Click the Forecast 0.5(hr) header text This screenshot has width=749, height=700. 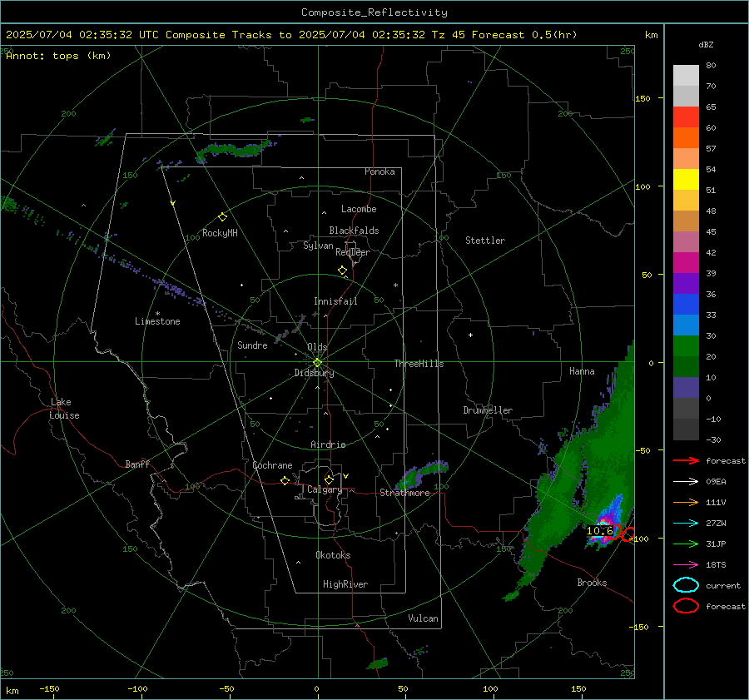tap(524, 35)
